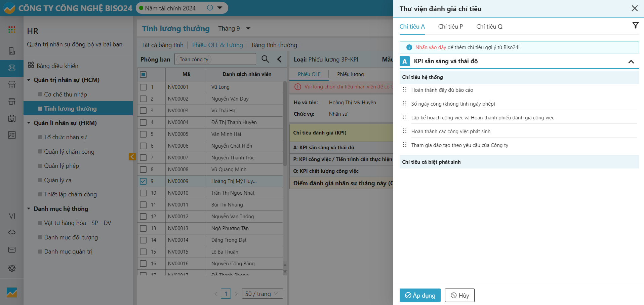644x305 pixels.
Task: Click the back arrow next to search icon
Action: (279, 59)
